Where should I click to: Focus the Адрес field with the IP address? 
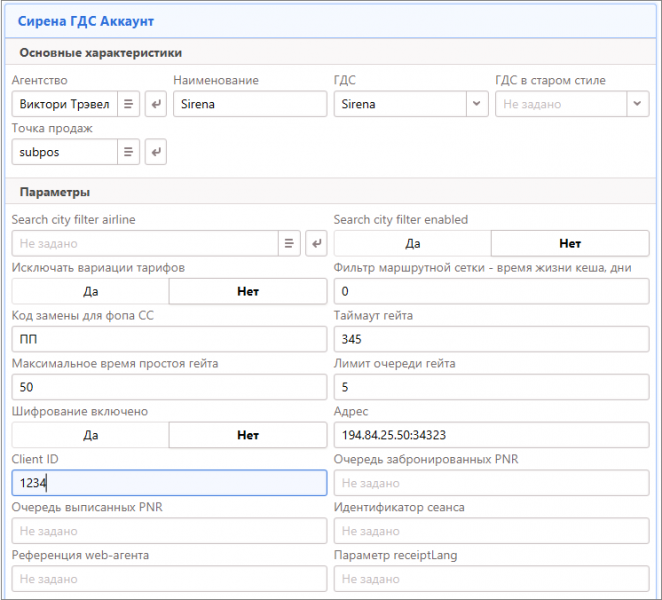point(491,435)
